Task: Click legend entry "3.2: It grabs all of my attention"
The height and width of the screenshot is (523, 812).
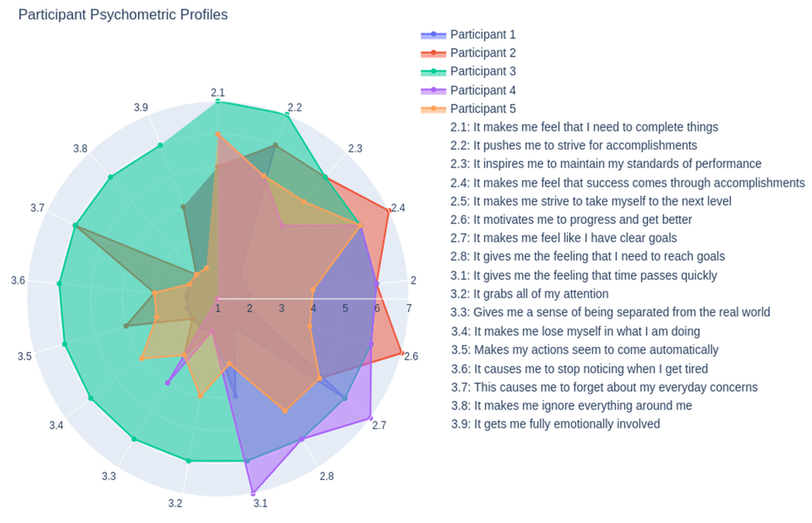Action: pyautogui.click(x=529, y=294)
